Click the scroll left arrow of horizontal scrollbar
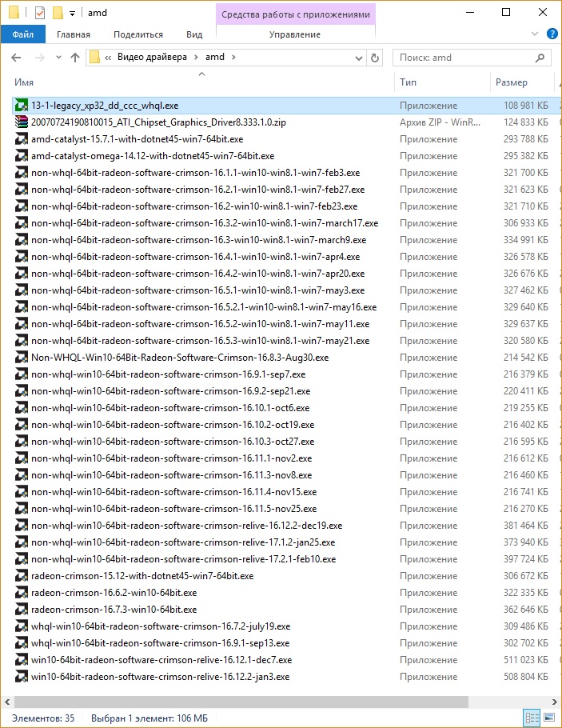This screenshot has height=728, width=562. click(x=7, y=702)
